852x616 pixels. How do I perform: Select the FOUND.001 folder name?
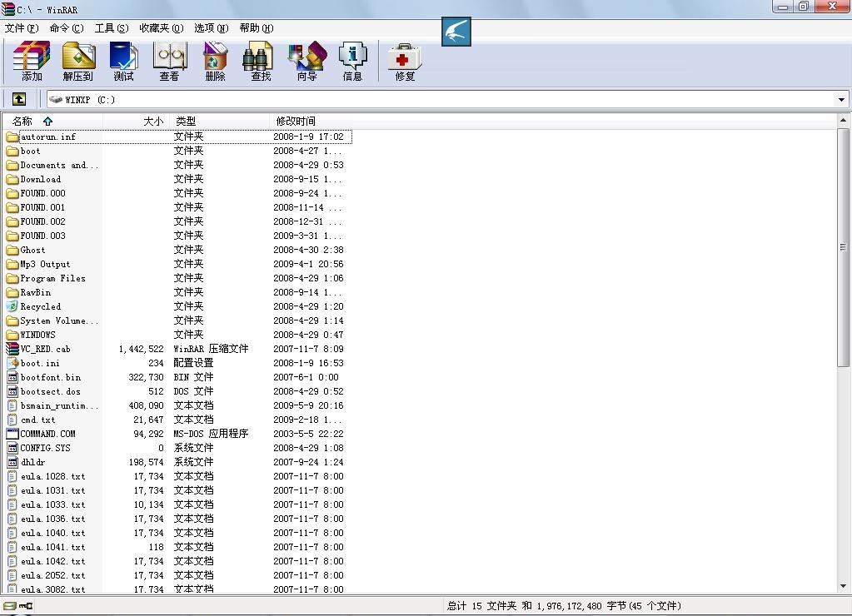point(43,207)
